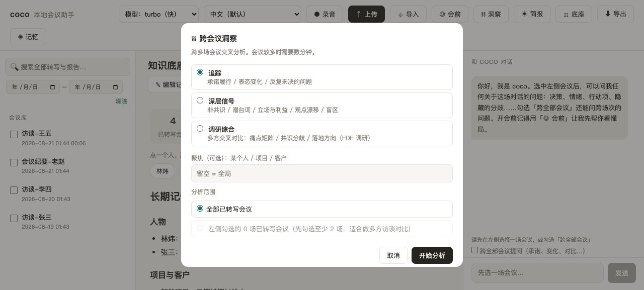This screenshot has width=644, height=290.
Task: Open the start date calendar picker icon
Action: (53, 87)
